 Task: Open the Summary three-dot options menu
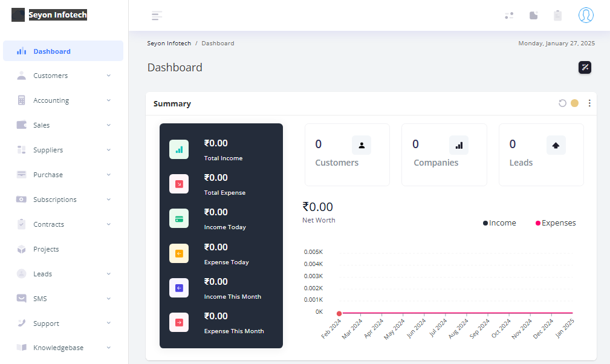tap(589, 103)
